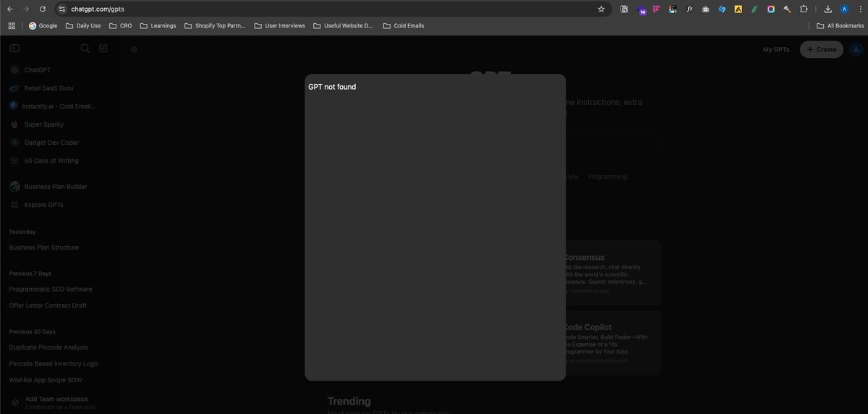Switch to the Programming category tab
The width and height of the screenshot is (868, 414).
(608, 177)
